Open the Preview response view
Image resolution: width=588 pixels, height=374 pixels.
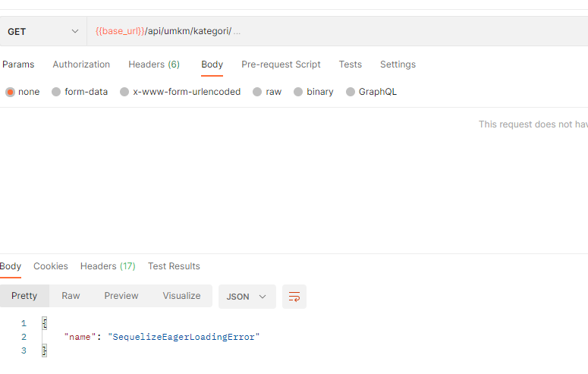point(121,296)
